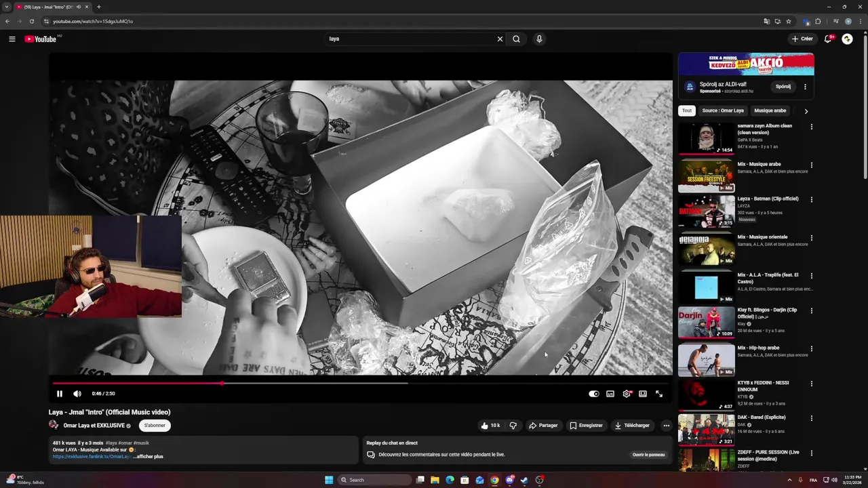Clear the search box text
Screen dimensions: 868x488
pos(500,39)
